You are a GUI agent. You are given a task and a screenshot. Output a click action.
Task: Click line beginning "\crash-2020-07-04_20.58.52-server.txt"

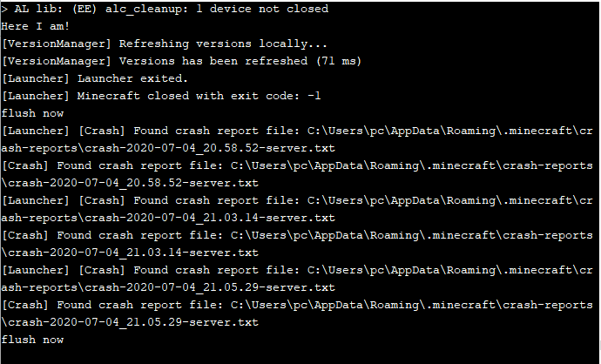pyautogui.click(x=131, y=183)
